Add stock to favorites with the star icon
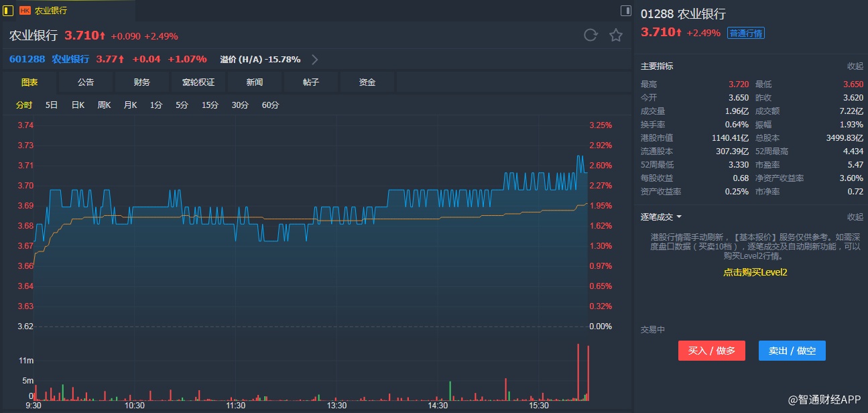 616,36
